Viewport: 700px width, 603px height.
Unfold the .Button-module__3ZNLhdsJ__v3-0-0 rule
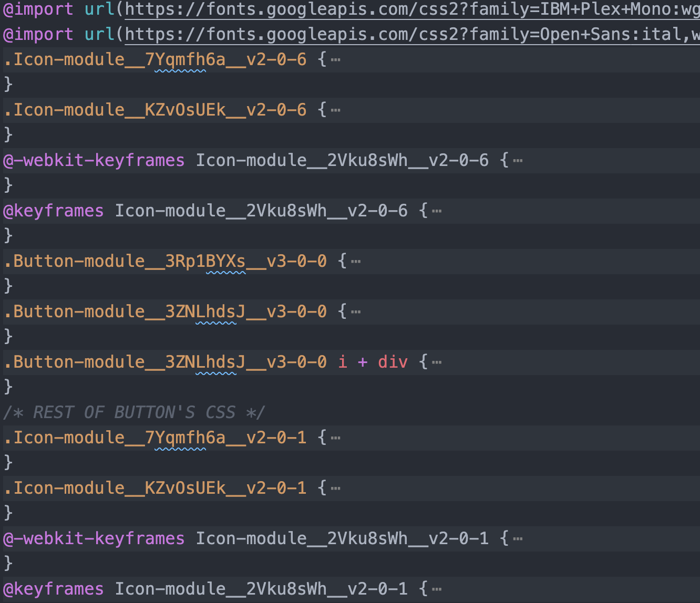pos(356,311)
